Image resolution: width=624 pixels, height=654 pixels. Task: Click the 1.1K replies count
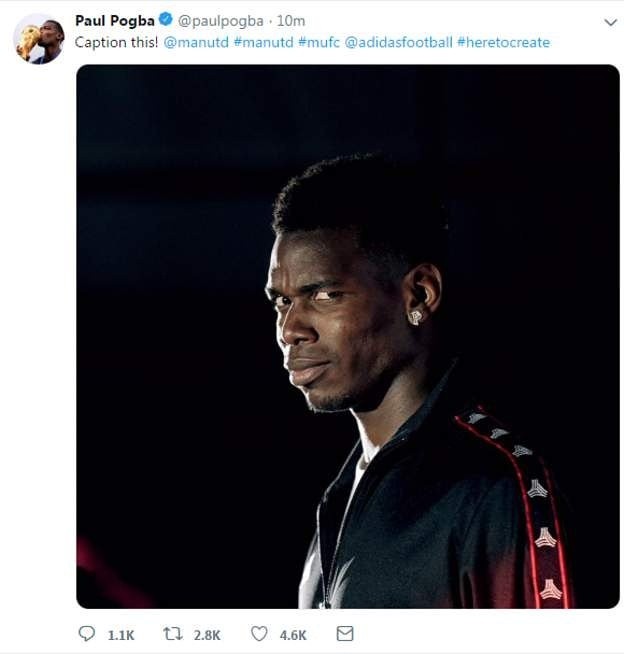pos(120,635)
